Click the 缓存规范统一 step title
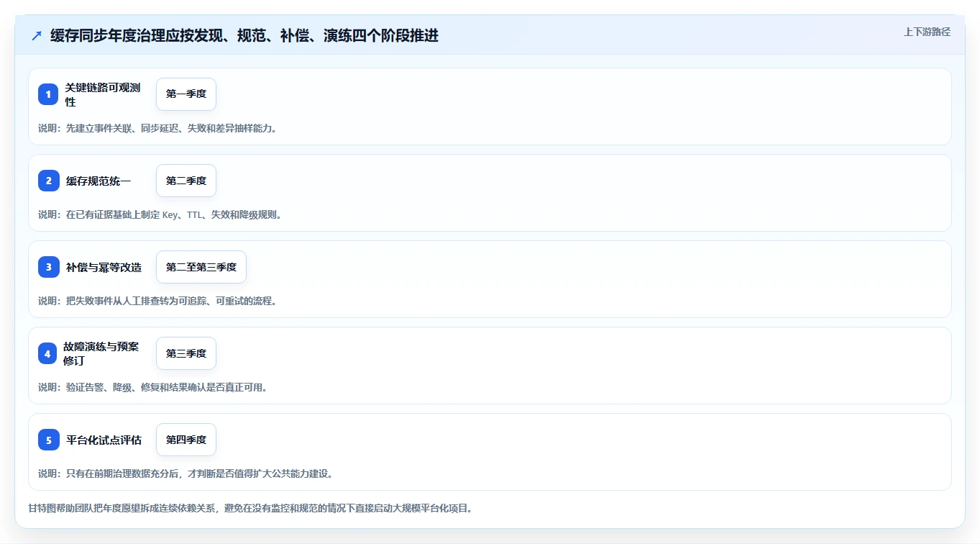Viewport: 980px width, 544px height. 99,181
